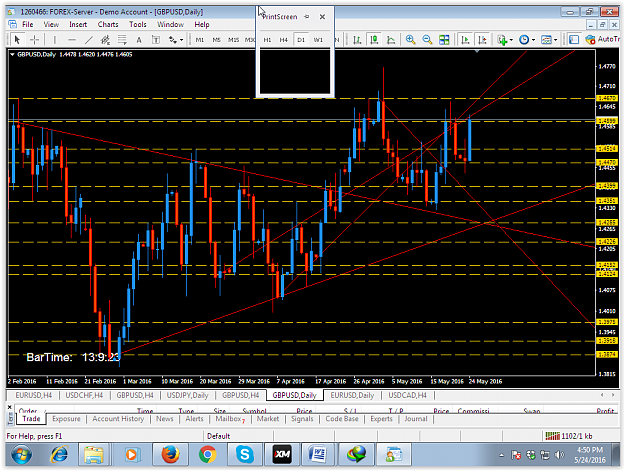This screenshot has height=471, width=625.
Task: Toggle AutoTrading button
Action: point(602,39)
